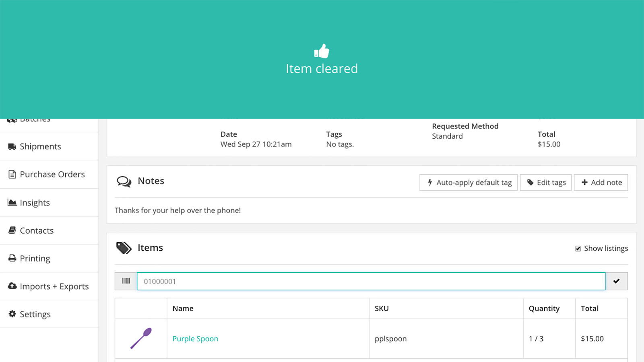
Task: Click the Shipments truck icon
Action: (x=12, y=146)
